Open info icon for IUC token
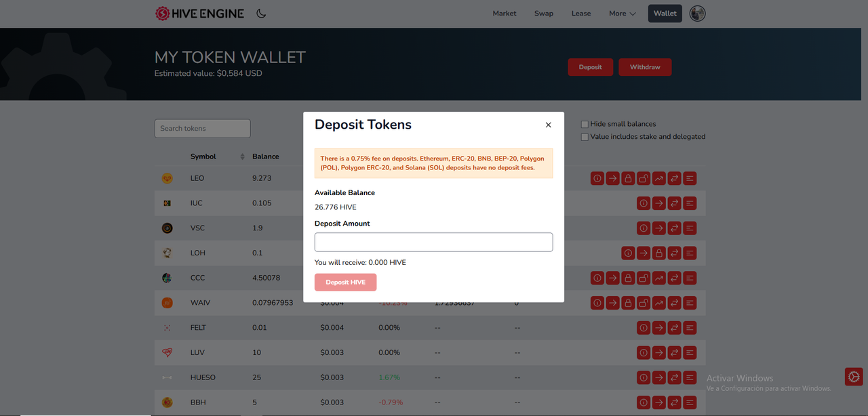The height and width of the screenshot is (416, 868). [x=644, y=203]
